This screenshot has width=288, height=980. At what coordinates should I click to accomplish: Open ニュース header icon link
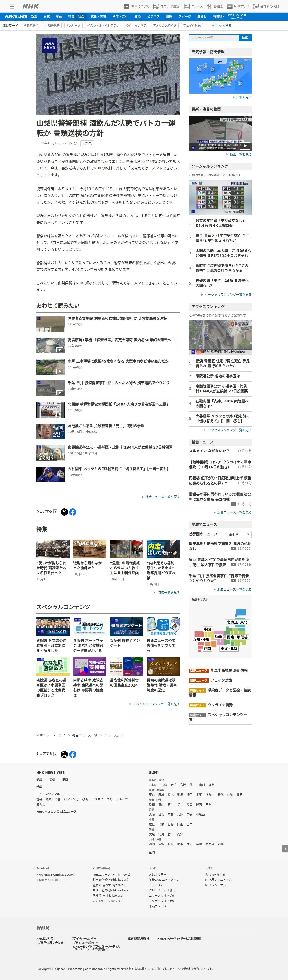tap(194, 7)
